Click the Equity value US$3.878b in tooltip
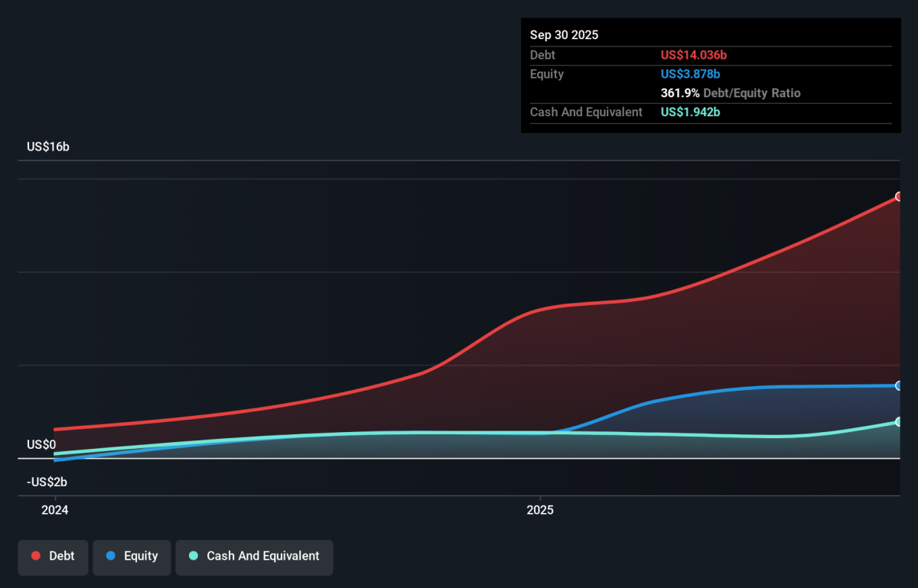918x588 pixels. click(x=691, y=74)
